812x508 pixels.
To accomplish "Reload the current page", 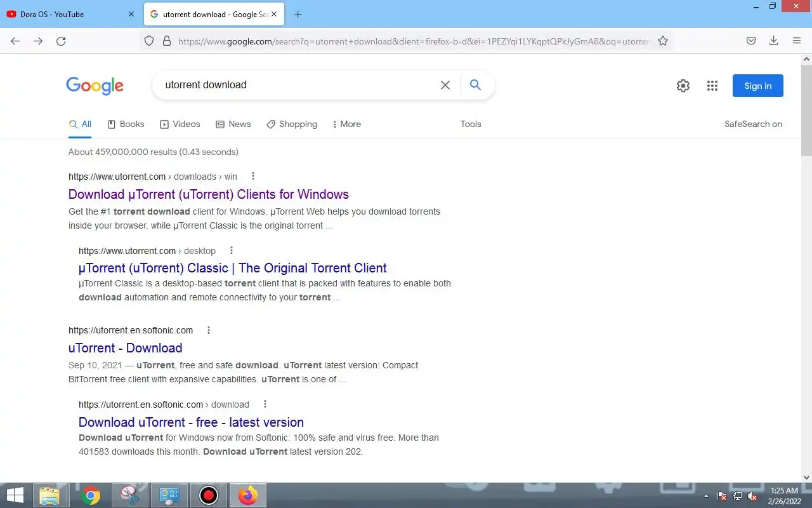I will (61, 41).
